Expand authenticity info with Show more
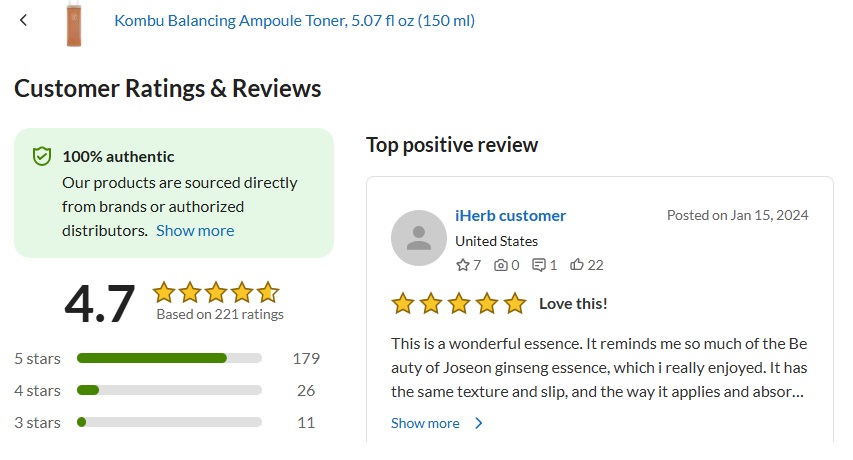The height and width of the screenshot is (460, 853). (195, 230)
